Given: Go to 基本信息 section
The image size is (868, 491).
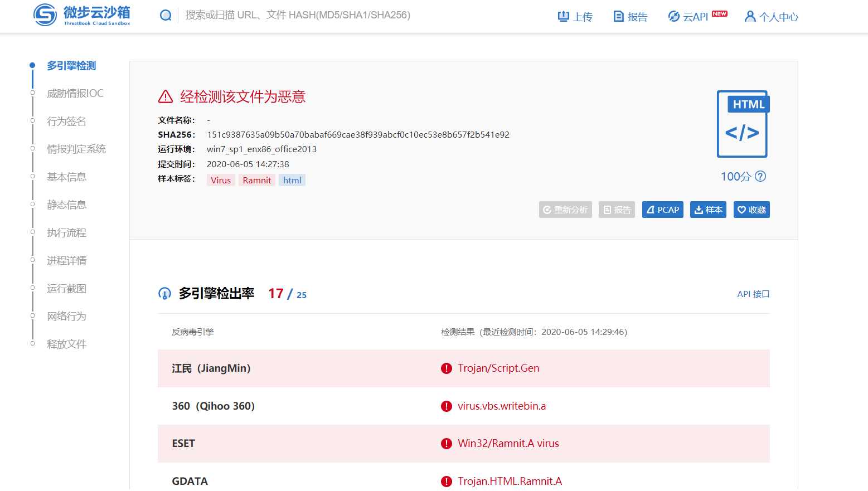Looking at the screenshot, I should click(x=66, y=177).
